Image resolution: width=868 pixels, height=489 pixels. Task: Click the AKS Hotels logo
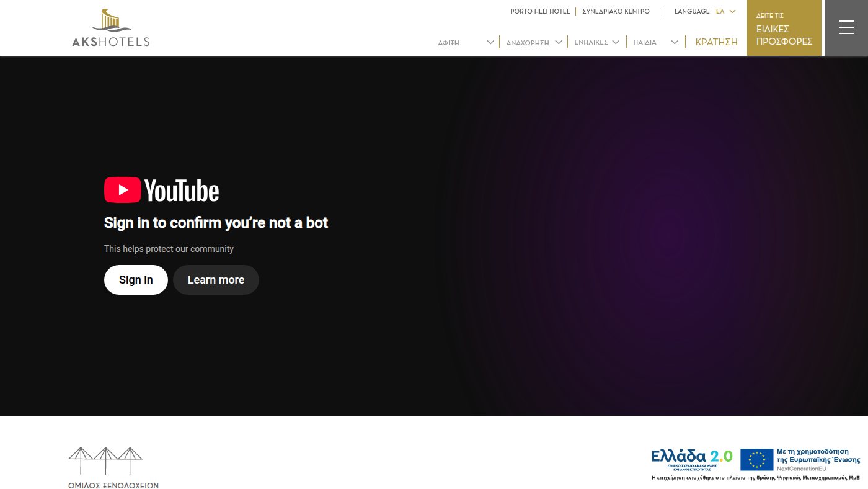point(111,28)
